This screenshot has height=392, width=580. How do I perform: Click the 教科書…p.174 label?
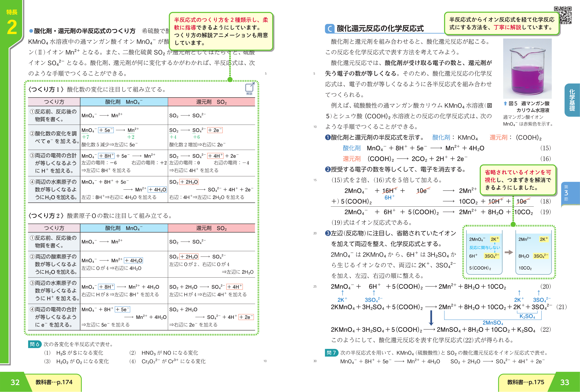[54, 382]
